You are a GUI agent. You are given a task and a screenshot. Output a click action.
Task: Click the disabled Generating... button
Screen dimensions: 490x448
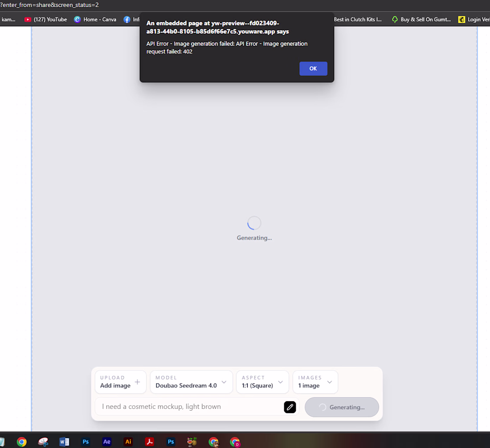click(x=342, y=407)
